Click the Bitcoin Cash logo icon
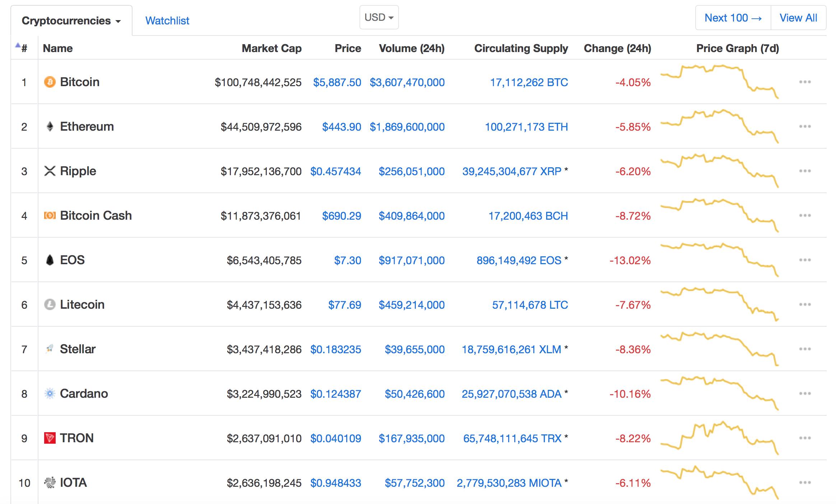 (50, 215)
